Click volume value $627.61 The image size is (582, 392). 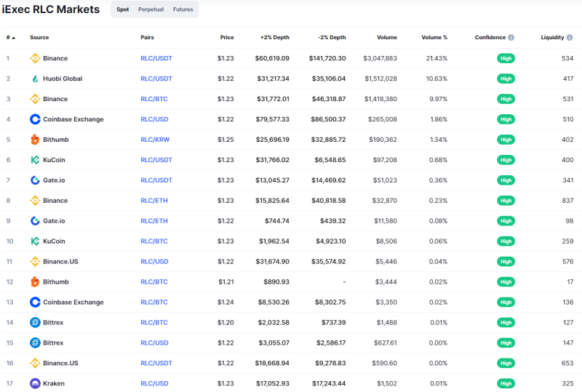(386, 343)
